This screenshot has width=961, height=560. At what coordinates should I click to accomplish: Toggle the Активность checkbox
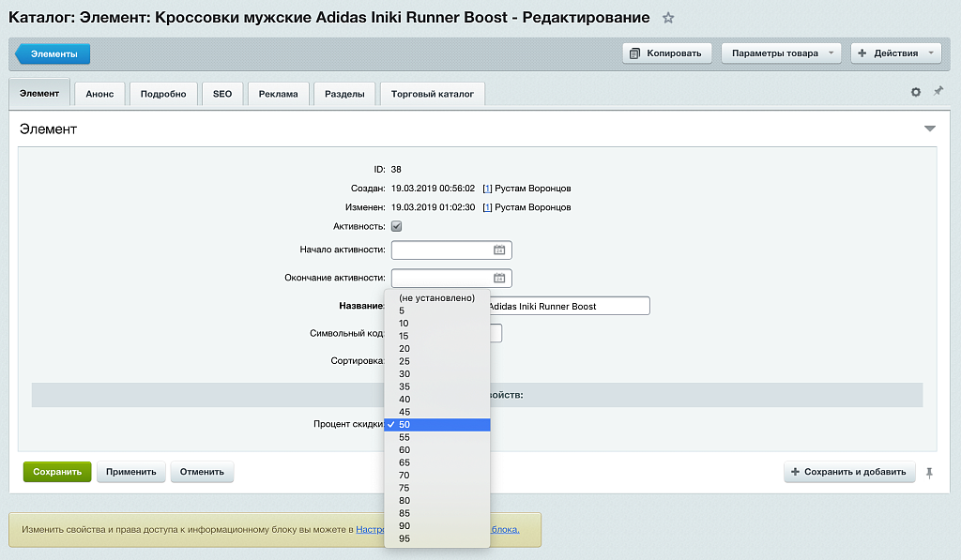tap(397, 226)
